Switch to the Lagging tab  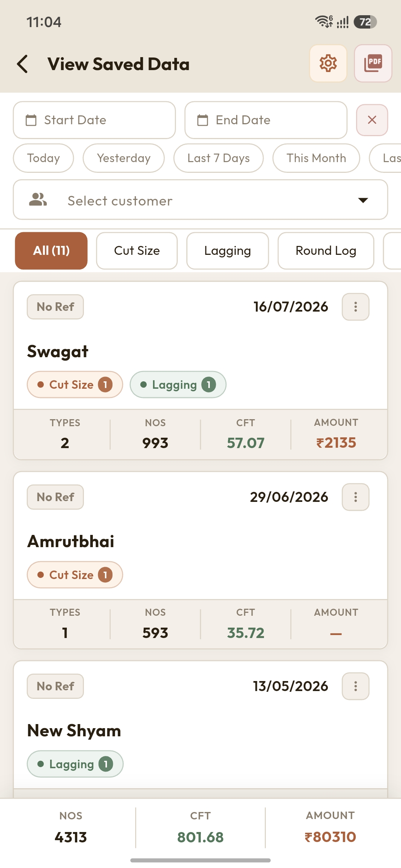tap(228, 251)
